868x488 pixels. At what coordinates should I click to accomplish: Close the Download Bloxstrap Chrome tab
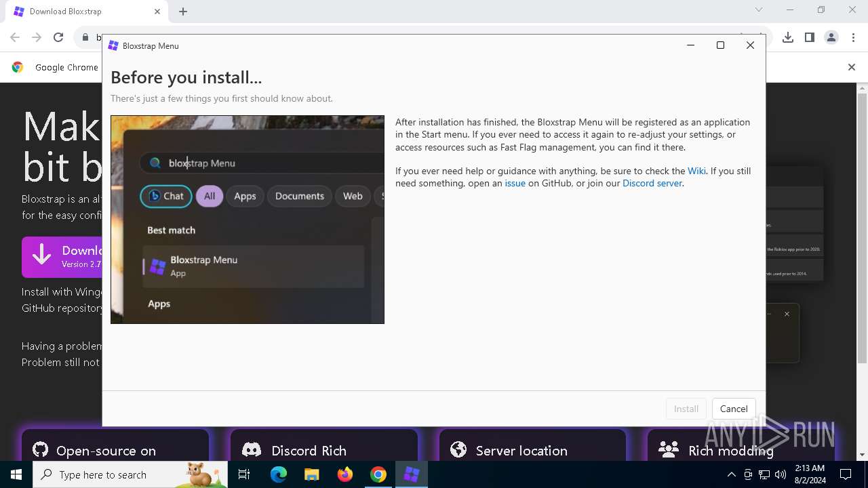pyautogui.click(x=157, y=12)
